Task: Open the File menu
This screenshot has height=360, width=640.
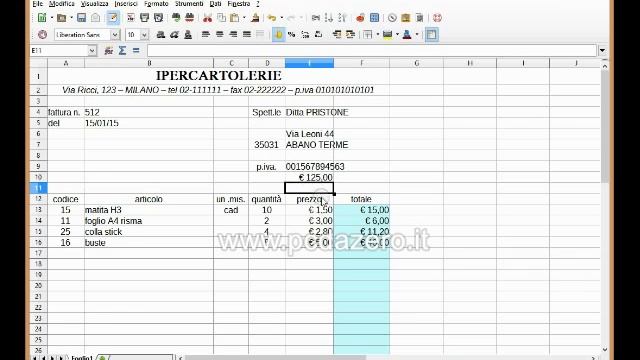Action: tap(38, 4)
